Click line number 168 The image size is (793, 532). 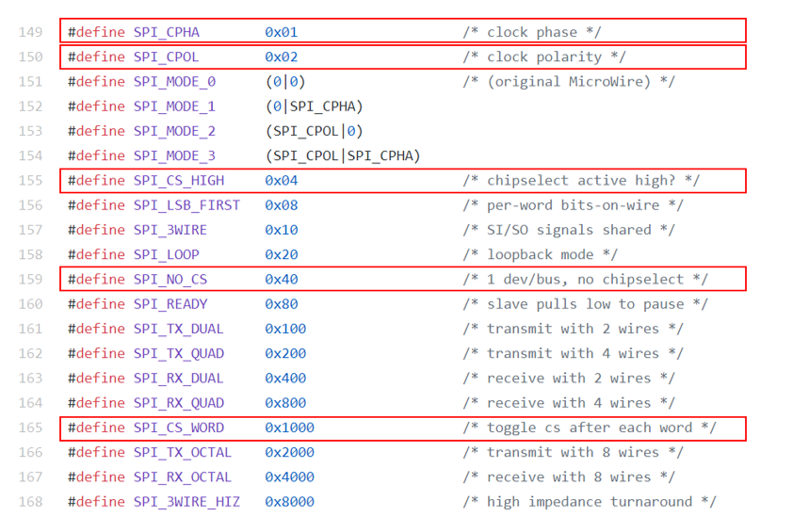pyautogui.click(x=30, y=502)
